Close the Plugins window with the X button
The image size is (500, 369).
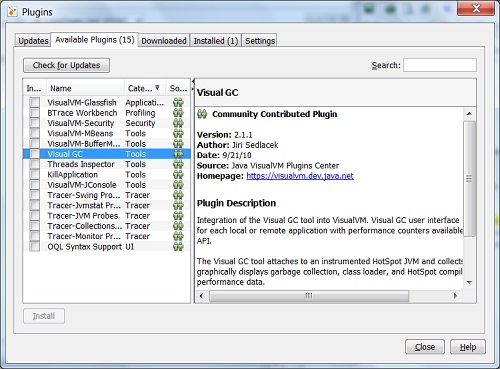pyautogui.click(x=476, y=9)
